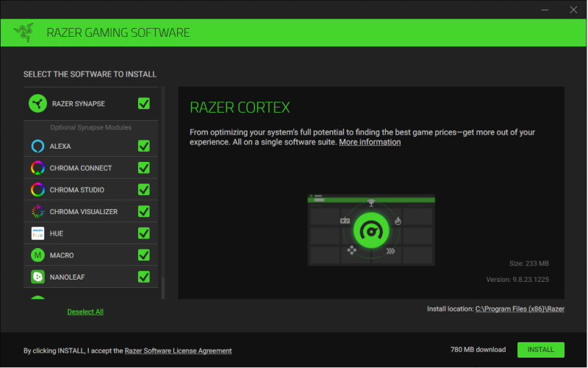This screenshot has height=368, width=588.
Task: Select the Macro module icon
Action: point(37,255)
